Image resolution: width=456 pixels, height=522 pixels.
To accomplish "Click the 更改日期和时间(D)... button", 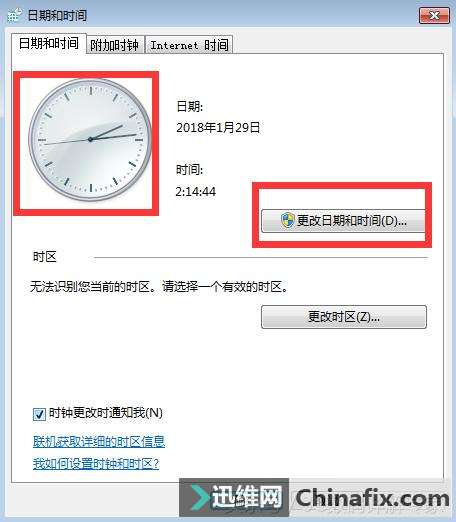I will [x=343, y=221].
